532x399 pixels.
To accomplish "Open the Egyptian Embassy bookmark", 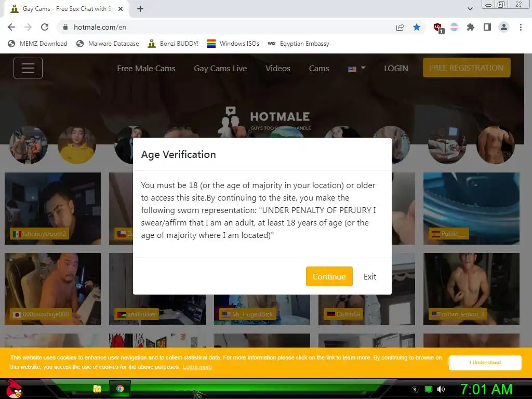I will [298, 44].
